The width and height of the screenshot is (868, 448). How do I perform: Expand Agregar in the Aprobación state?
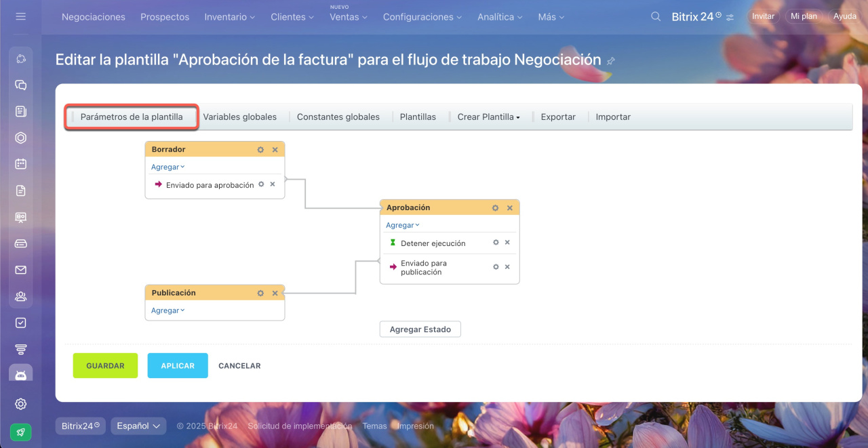pos(403,225)
